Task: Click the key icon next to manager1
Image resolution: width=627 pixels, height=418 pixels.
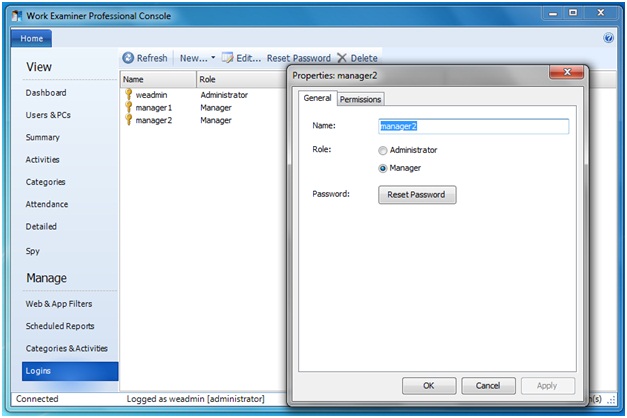Action: (128, 107)
